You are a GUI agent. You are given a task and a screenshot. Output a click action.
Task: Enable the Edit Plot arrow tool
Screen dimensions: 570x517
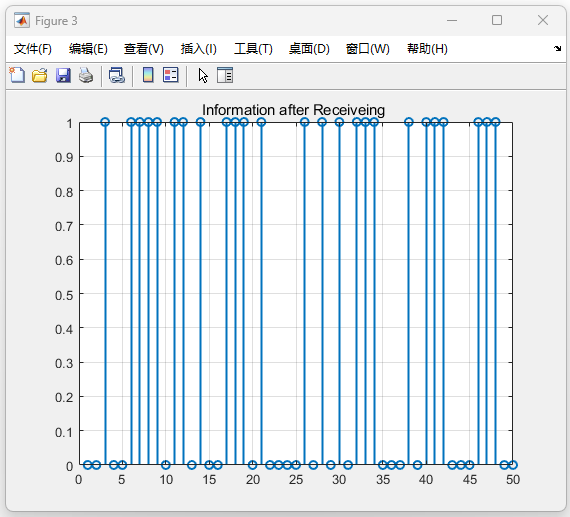tap(203, 76)
